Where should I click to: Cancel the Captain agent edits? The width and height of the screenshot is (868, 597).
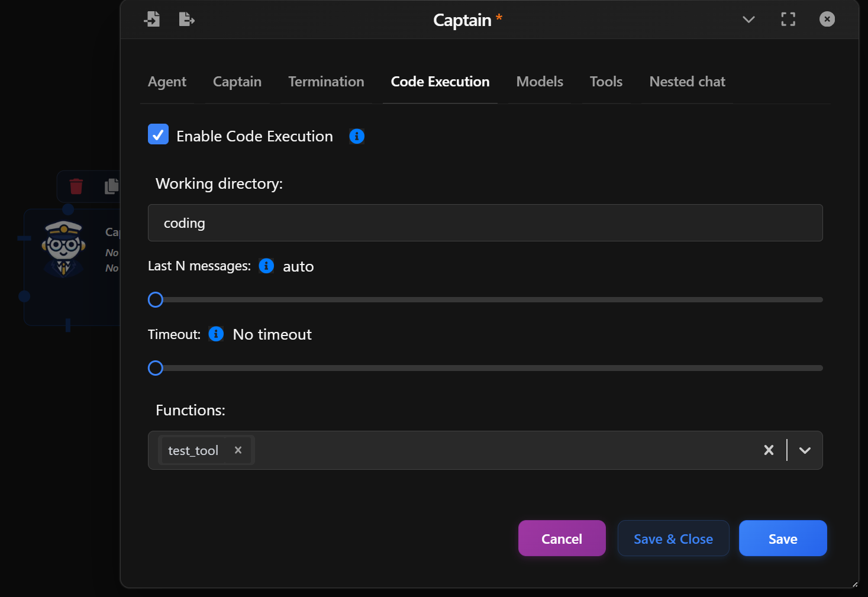(561, 538)
